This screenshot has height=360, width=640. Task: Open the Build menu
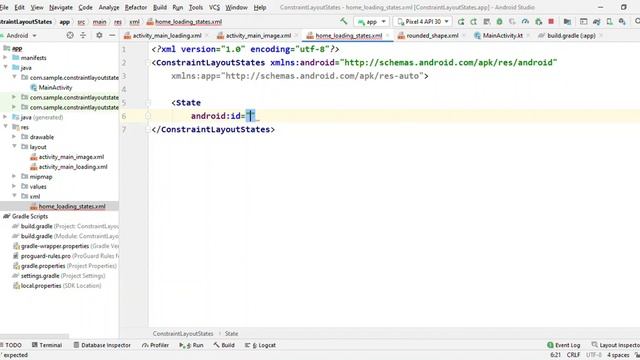coord(160,7)
